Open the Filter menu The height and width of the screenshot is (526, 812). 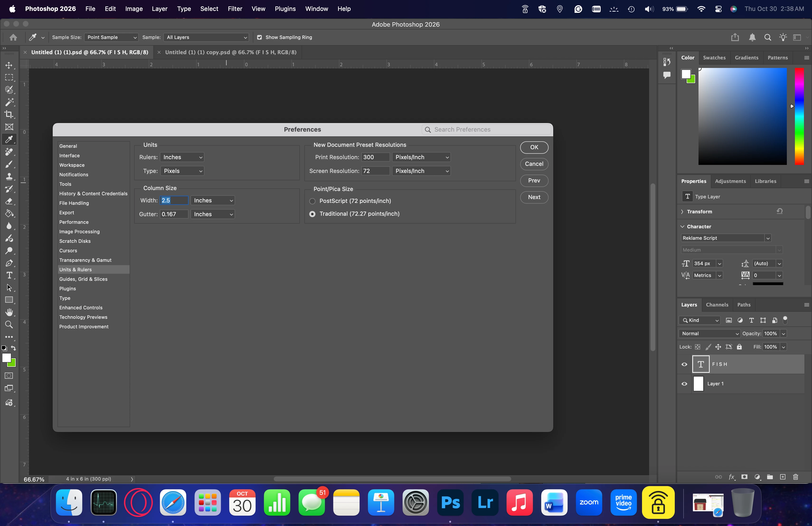[235, 9]
